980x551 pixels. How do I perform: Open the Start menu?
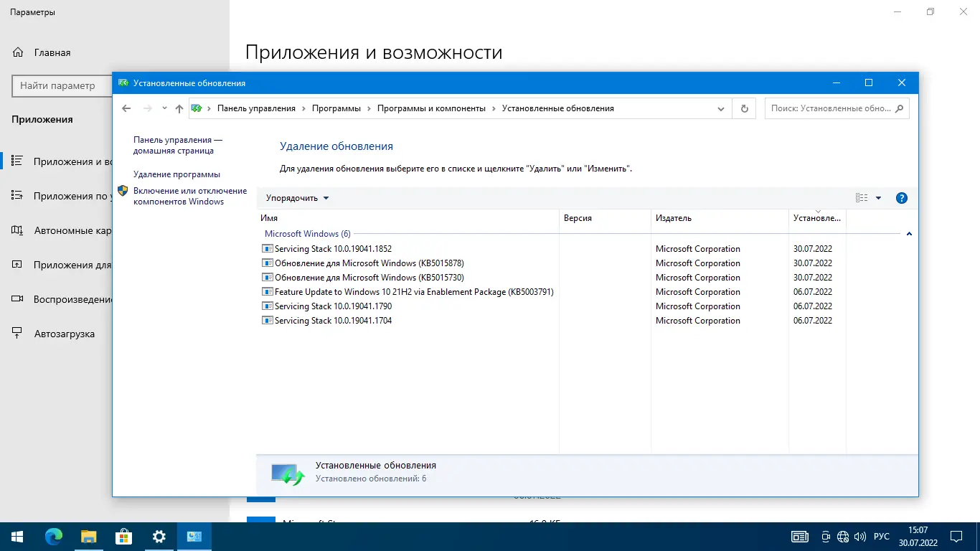(15, 536)
